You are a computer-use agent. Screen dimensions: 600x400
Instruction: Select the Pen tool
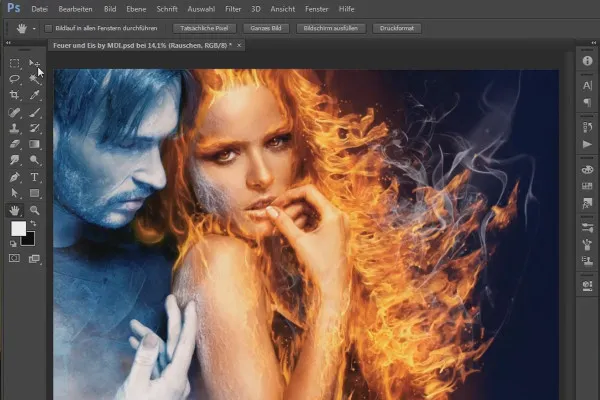[x=15, y=177]
